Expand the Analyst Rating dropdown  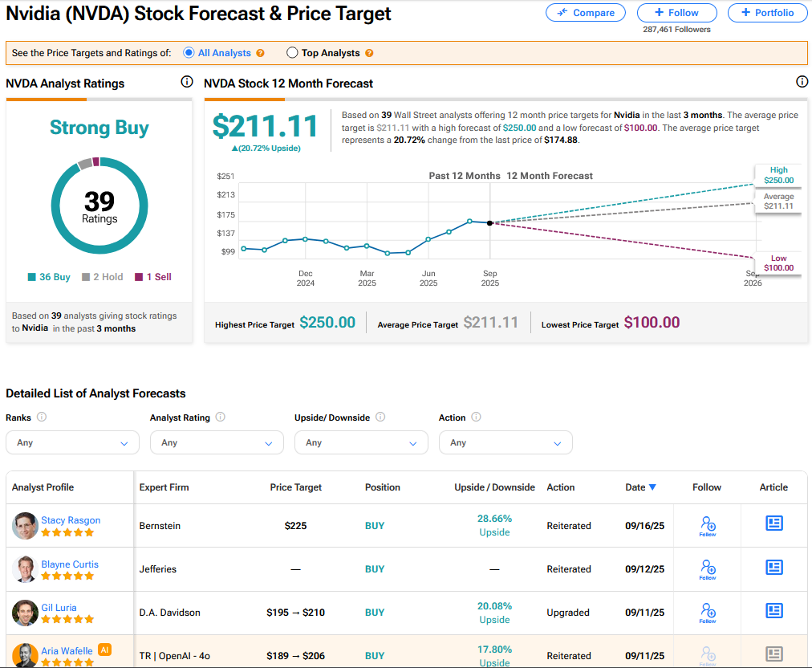click(x=217, y=442)
